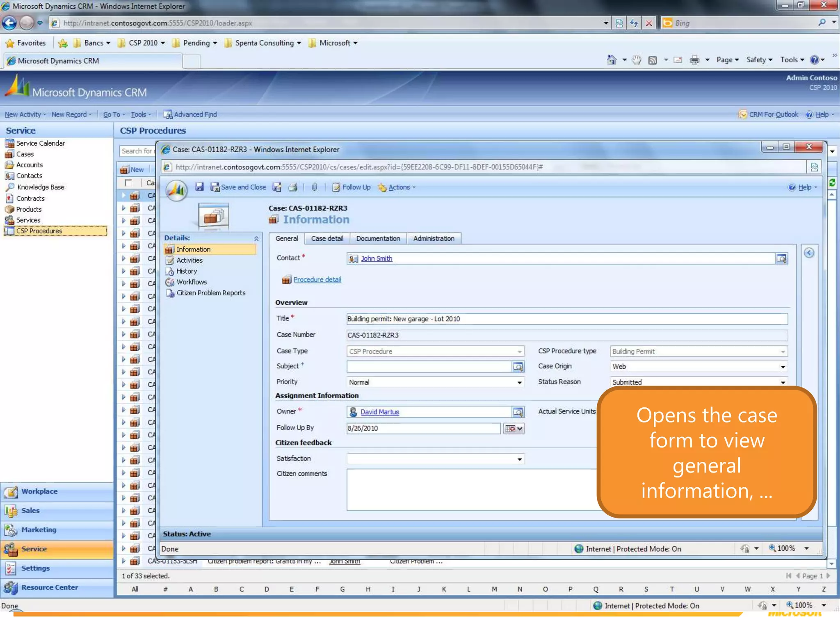Open the Procedure detail link

click(x=317, y=280)
